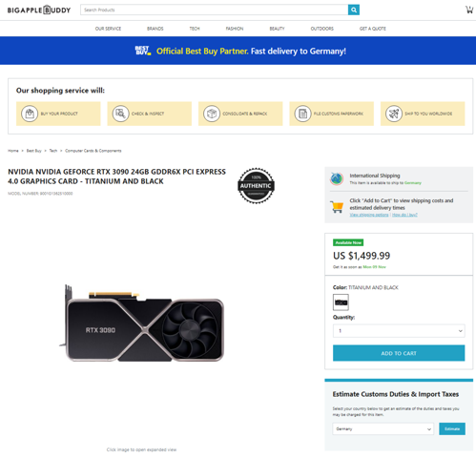Image resolution: width=476 pixels, height=458 pixels.
Task: Select Get A Quote in navigation
Action: [373, 29]
